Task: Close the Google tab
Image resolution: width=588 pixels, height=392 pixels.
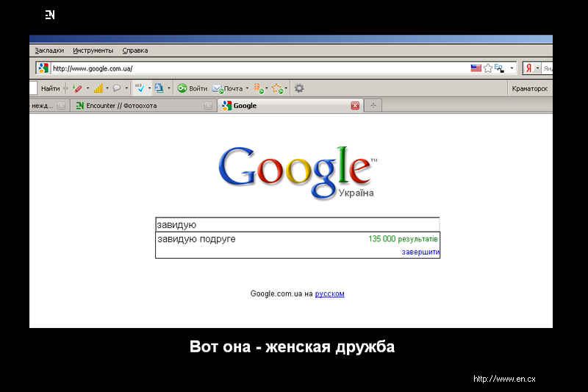Action: point(355,106)
